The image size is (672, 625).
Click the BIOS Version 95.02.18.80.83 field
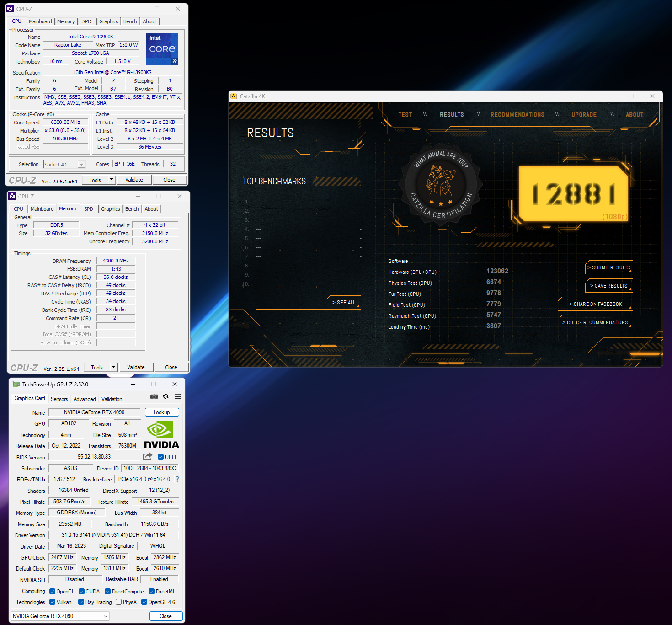point(94,457)
